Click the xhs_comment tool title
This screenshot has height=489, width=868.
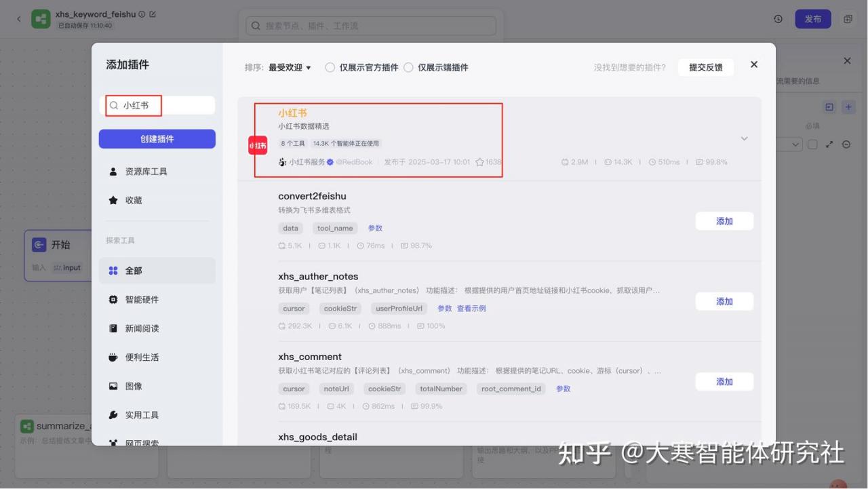tap(310, 357)
